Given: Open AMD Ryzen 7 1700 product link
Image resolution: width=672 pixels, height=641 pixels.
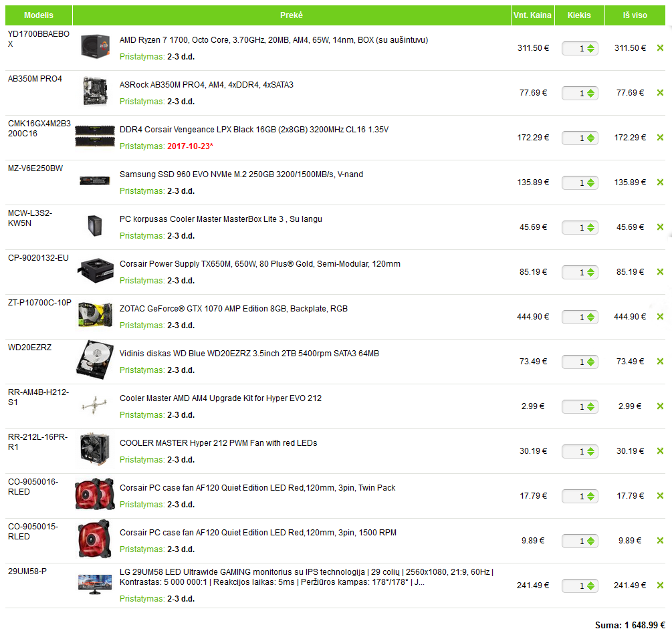Looking at the screenshot, I should point(274,40).
